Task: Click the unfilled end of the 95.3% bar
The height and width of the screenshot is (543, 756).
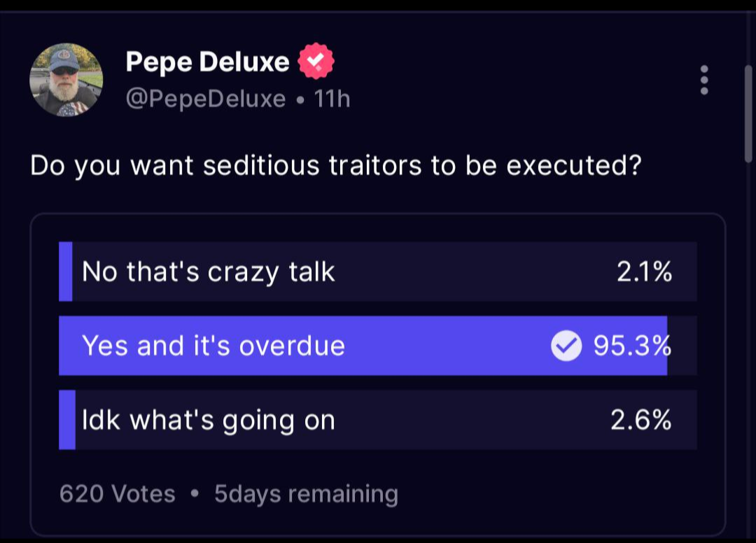Action: (x=682, y=346)
